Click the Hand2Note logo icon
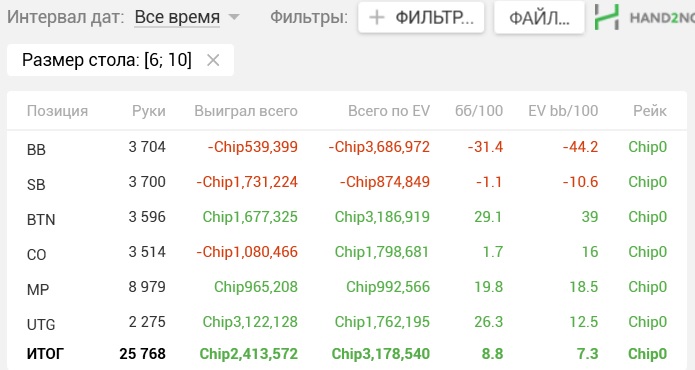This screenshot has width=695, height=370. coord(606,17)
